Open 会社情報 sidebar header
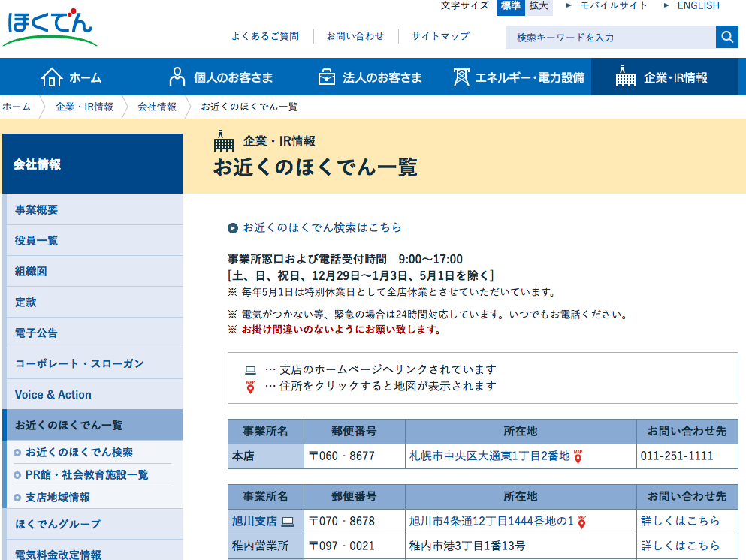 (x=92, y=164)
